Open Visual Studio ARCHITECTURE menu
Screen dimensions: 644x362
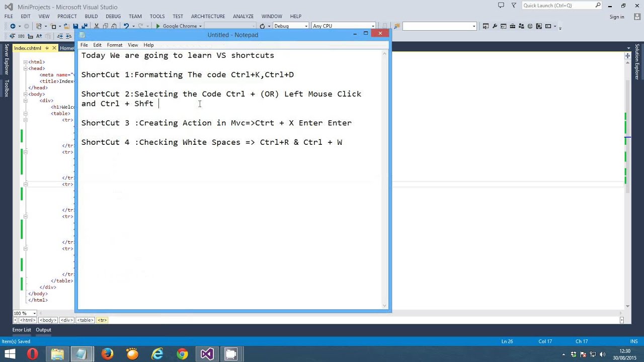[208, 16]
